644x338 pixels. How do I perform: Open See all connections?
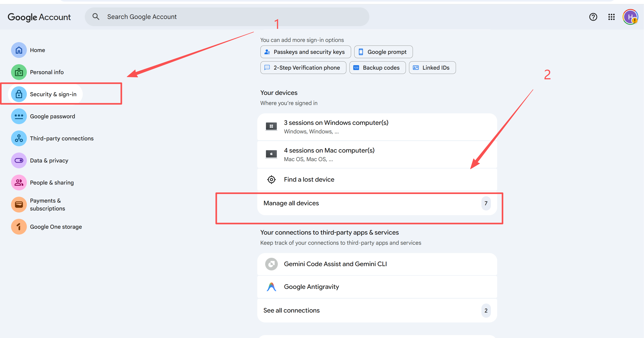377,311
